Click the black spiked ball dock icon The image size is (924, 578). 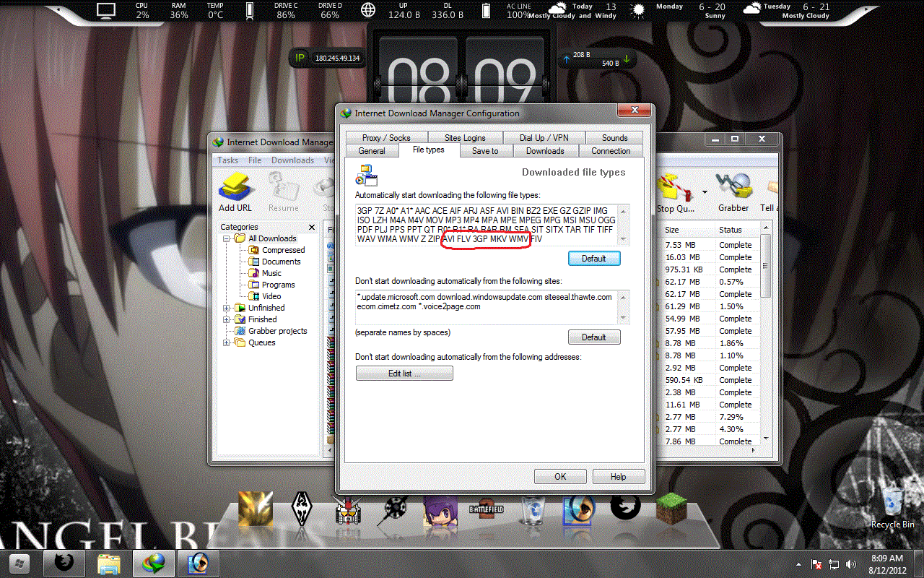click(395, 511)
